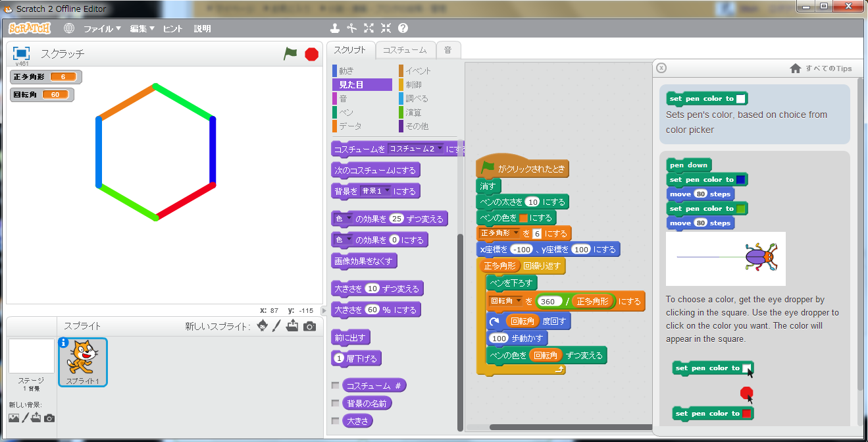Choose new sprite from library icon
Viewport: 868px width, 442px height.
pos(263,326)
